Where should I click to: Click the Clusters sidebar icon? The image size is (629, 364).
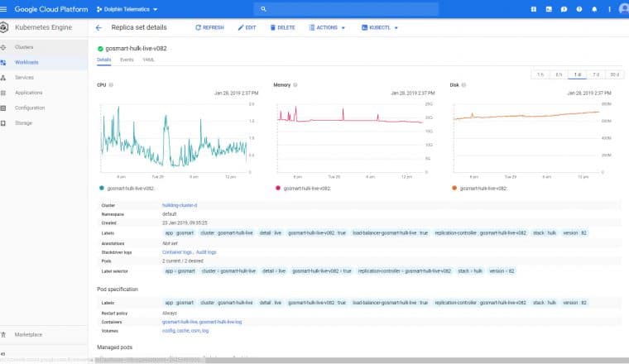(x=3, y=47)
